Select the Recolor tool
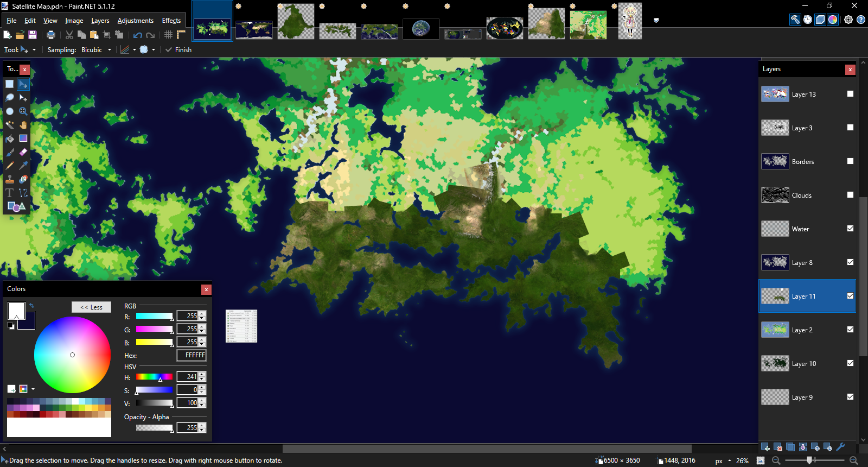 (x=23, y=179)
